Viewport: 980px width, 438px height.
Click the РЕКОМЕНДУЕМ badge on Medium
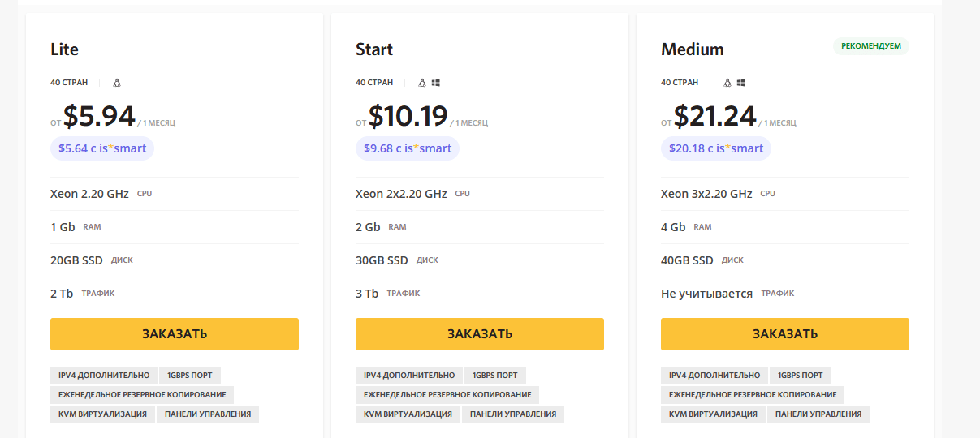click(871, 46)
